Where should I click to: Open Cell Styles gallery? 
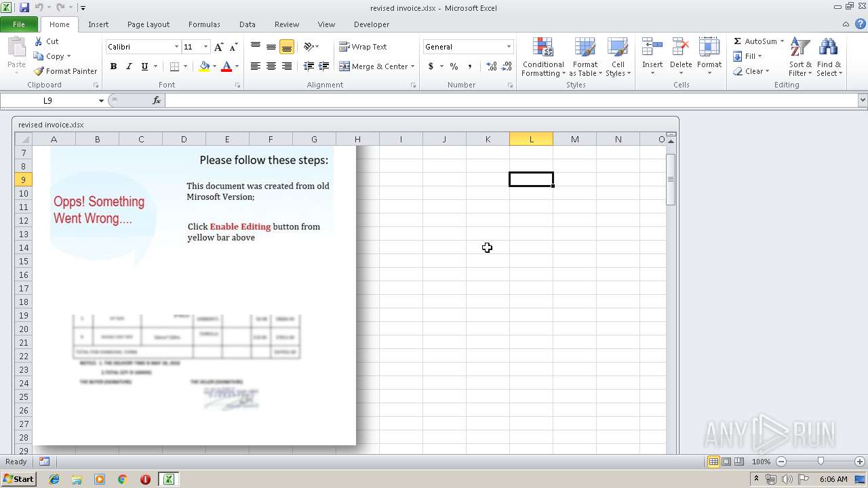pos(618,58)
